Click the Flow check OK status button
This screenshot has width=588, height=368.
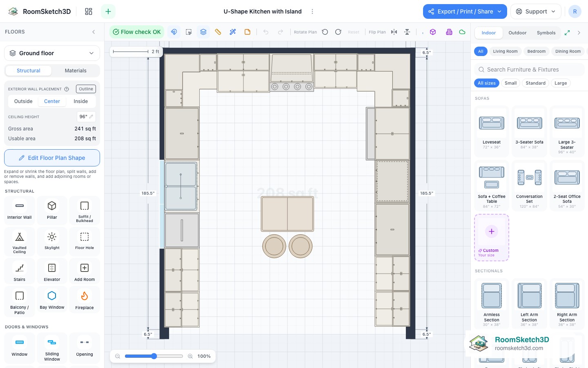(x=137, y=32)
